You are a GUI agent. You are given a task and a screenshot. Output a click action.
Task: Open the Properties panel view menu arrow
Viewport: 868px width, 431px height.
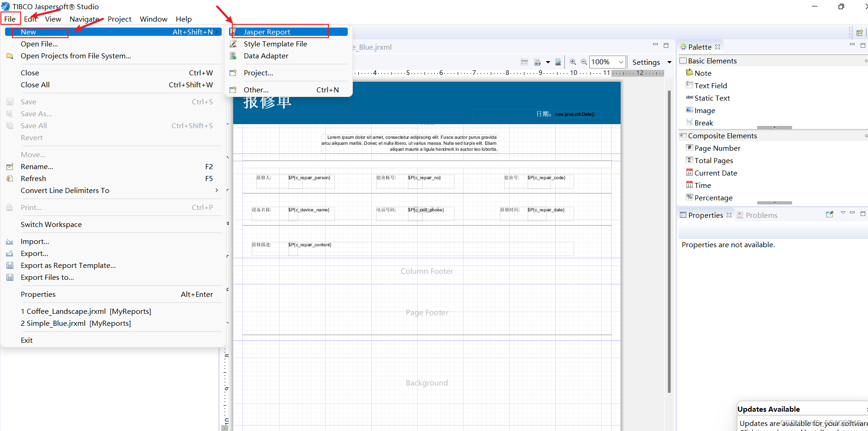[843, 213]
